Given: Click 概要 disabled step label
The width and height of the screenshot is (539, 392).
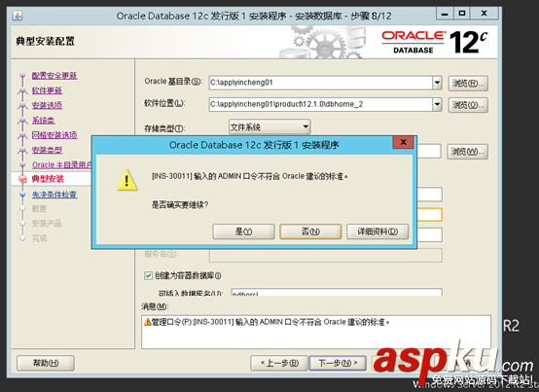Looking at the screenshot, I should click(x=39, y=209).
